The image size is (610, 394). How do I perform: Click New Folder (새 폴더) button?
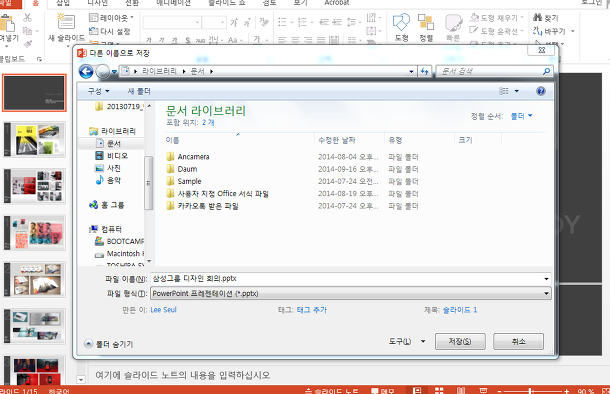point(139,91)
